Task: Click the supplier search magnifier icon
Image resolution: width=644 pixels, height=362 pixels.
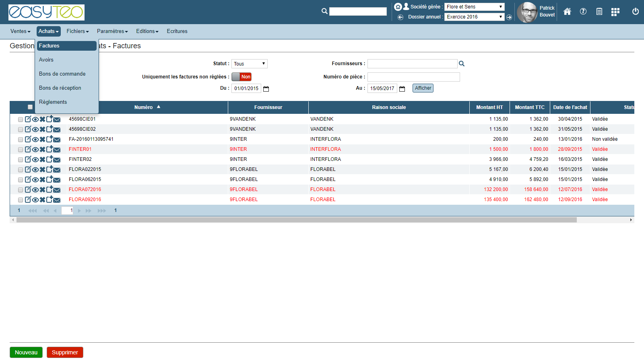Action: 462,64
